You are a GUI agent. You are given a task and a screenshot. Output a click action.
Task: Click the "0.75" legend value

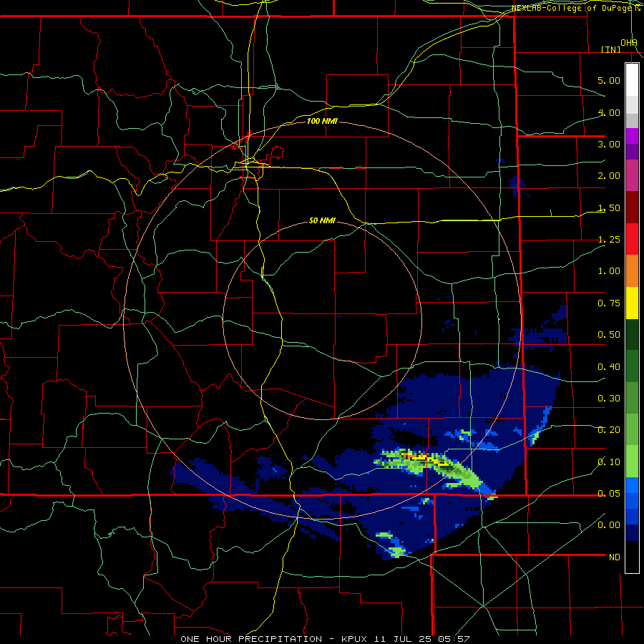609,303
